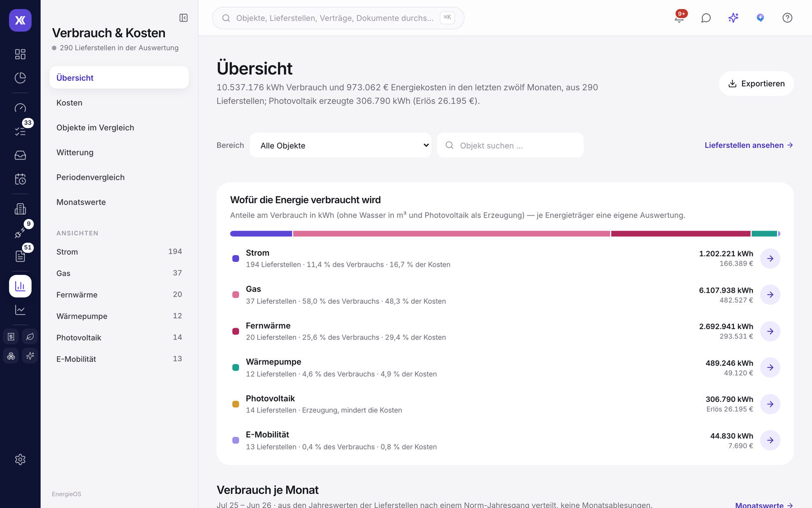Open the power plug icon with badge 9

pos(20,232)
